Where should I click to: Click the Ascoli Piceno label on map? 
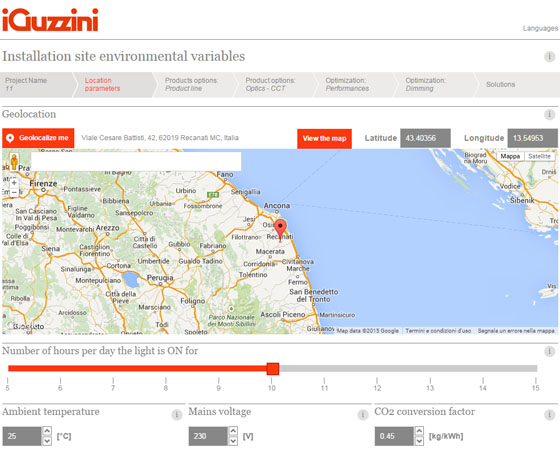(x=282, y=314)
